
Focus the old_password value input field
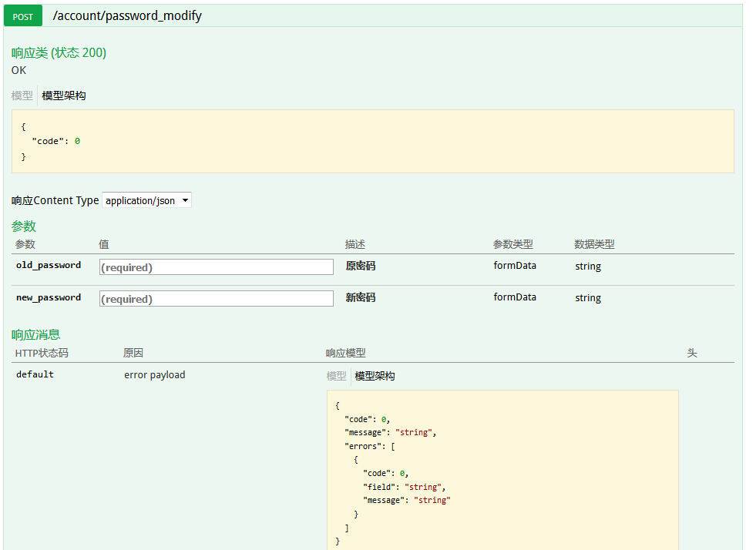click(x=216, y=267)
